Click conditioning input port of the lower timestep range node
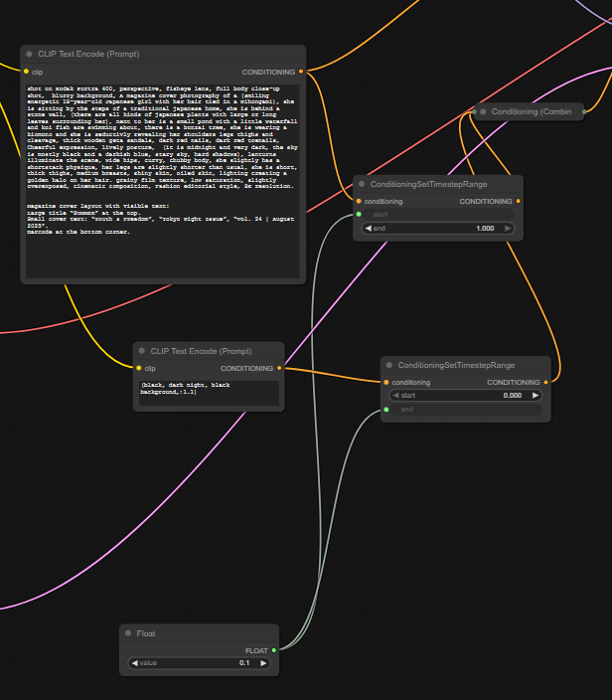 [386, 382]
